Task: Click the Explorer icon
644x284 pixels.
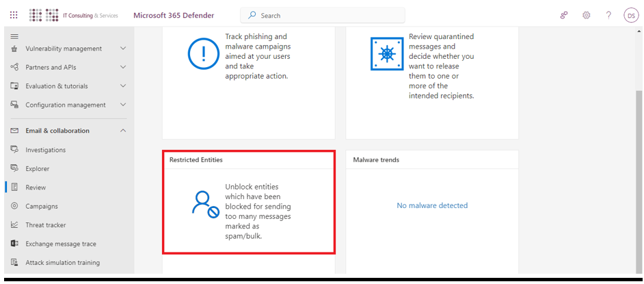Action: (14, 168)
